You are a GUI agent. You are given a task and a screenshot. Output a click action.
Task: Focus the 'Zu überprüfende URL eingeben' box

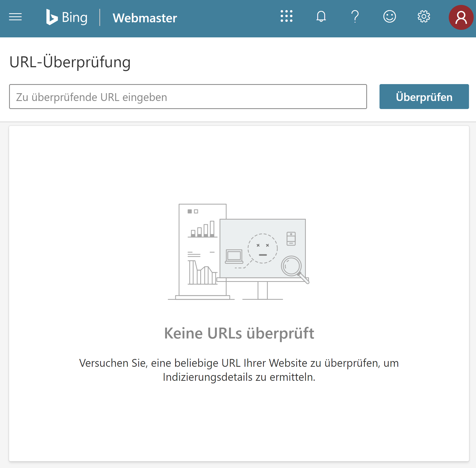(188, 97)
